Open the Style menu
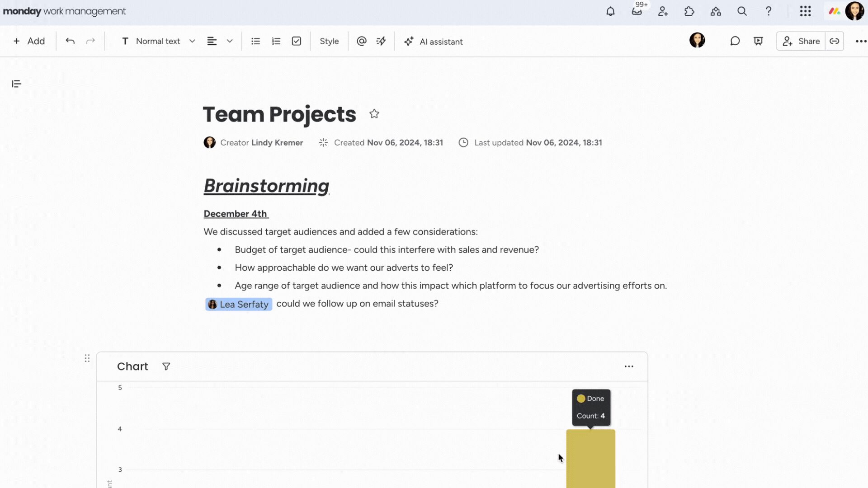The image size is (868, 488). [329, 41]
